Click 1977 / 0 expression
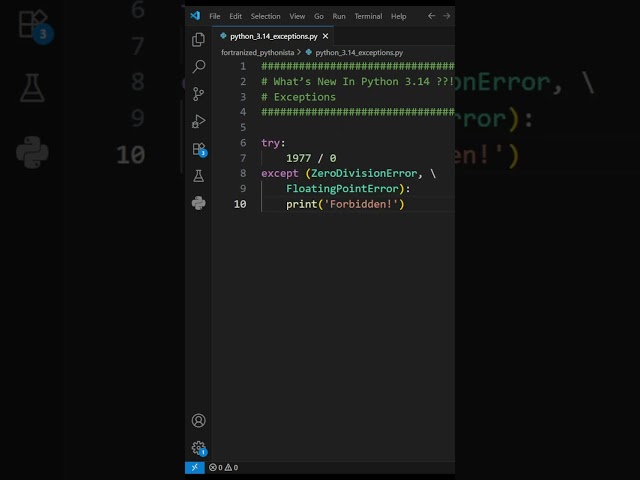The height and width of the screenshot is (480, 640). 311,158
